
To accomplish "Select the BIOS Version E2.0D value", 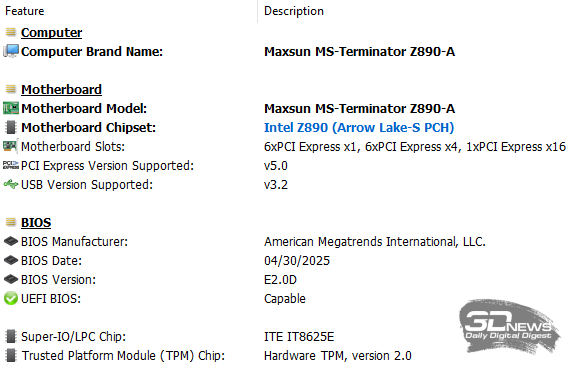I will point(280,280).
